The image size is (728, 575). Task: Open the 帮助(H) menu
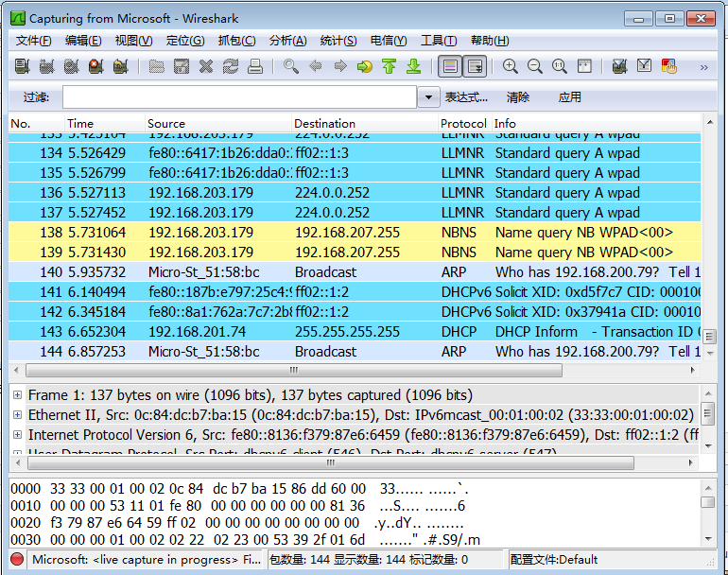490,41
